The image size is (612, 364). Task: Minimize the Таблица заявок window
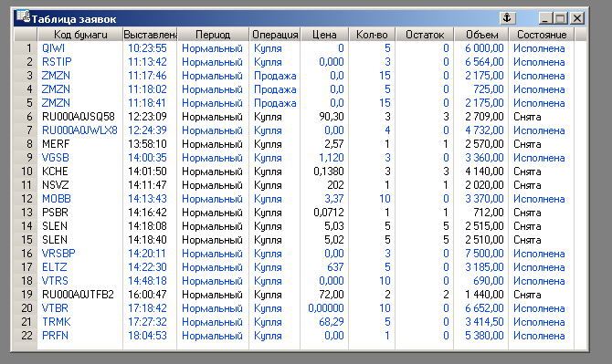coord(546,18)
